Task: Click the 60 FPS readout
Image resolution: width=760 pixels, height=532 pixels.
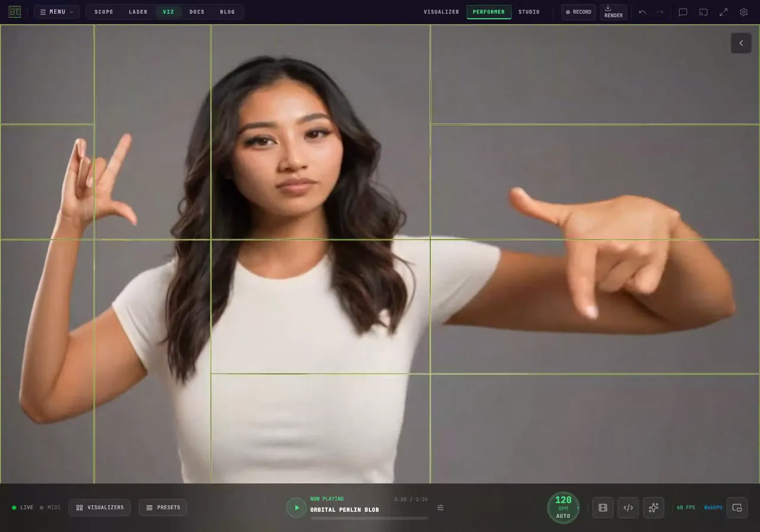Action: tap(686, 508)
